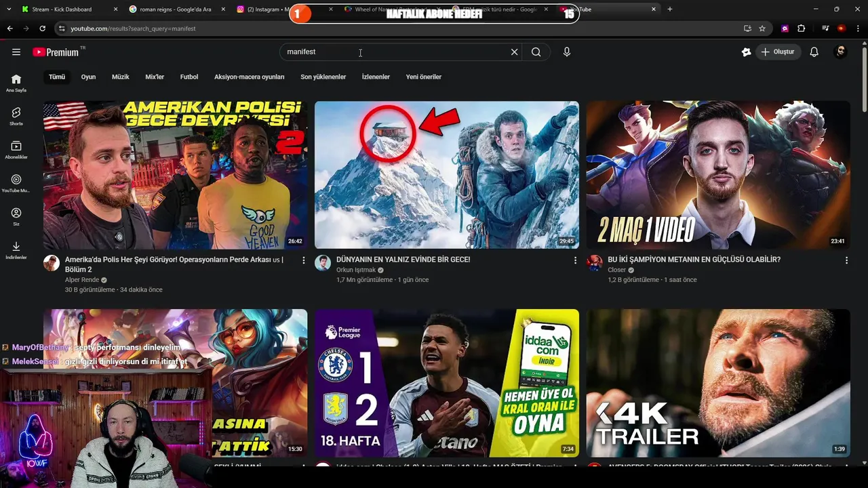Open Shorts from the sidebar
Viewport: 868px width, 488px height.
pos(16,117)
